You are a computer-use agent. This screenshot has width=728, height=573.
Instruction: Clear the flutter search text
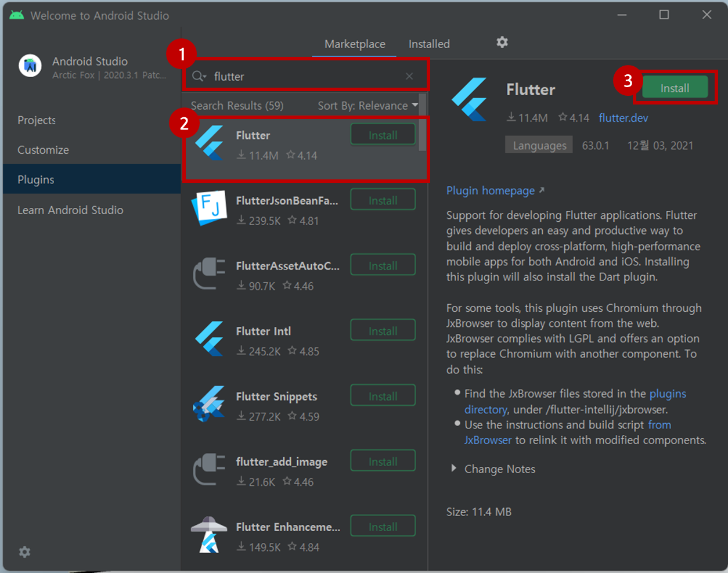tap(409, 76)
